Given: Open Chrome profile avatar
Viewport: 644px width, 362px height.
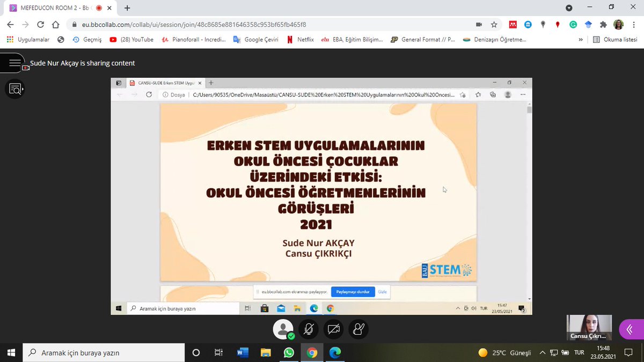Looking at the screenshot, I should coord(618,25).
